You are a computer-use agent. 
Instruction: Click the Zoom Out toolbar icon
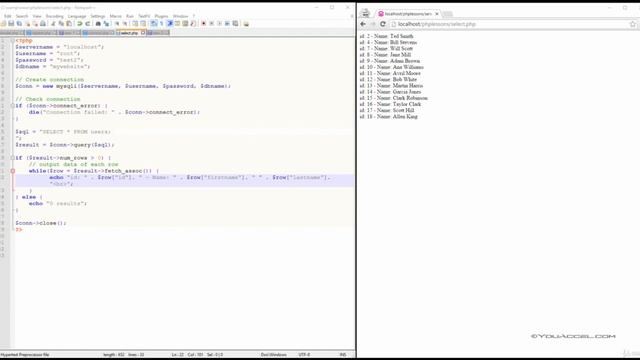click(x=125, y=24)
